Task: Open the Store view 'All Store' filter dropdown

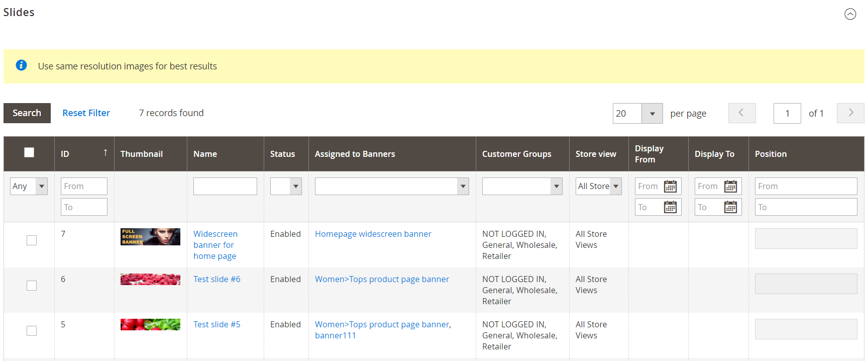Action: [599, 186]
